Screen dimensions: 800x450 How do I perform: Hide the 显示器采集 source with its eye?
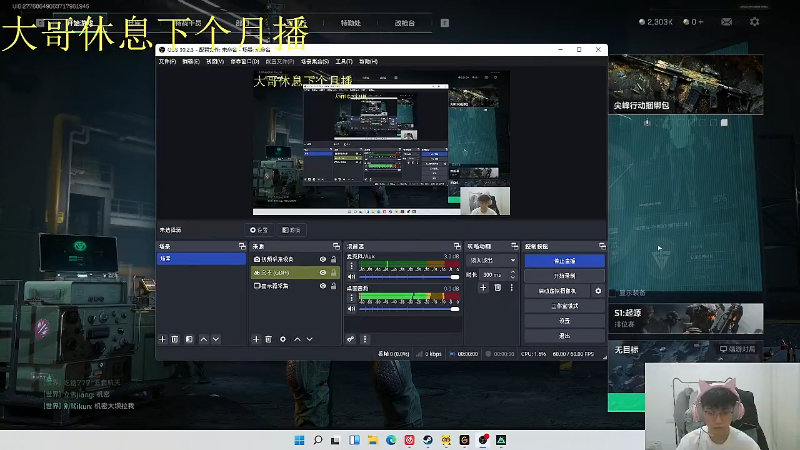point(322,286)
